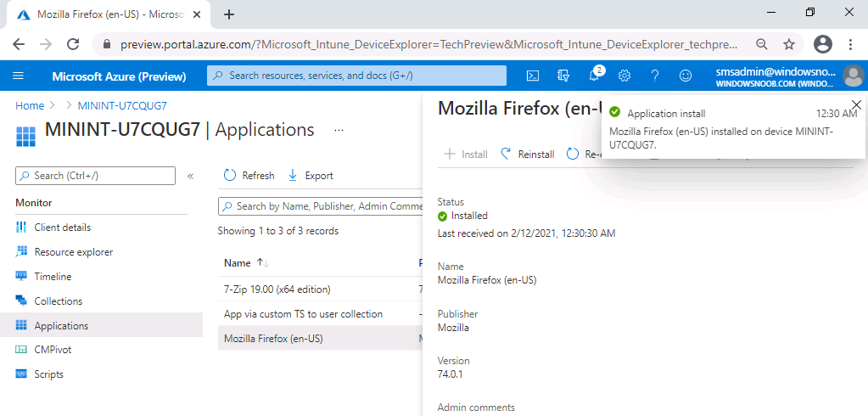
Task: Click the ellipsis next to the Applications title
Action: [339, 130]
